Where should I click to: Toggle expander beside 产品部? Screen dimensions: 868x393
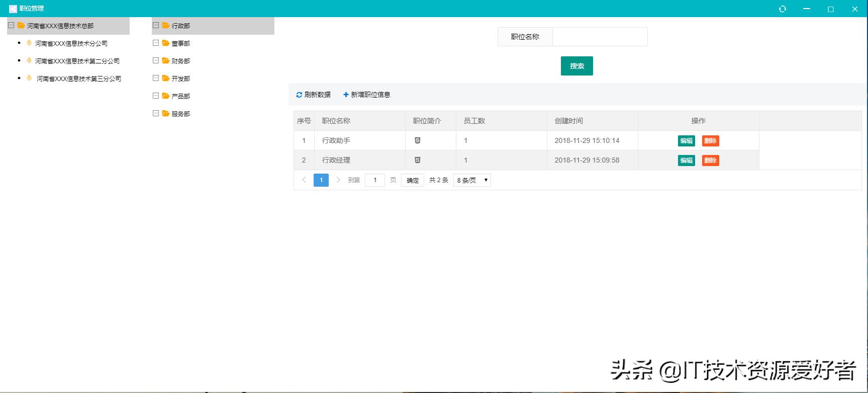tap(156, 96)
